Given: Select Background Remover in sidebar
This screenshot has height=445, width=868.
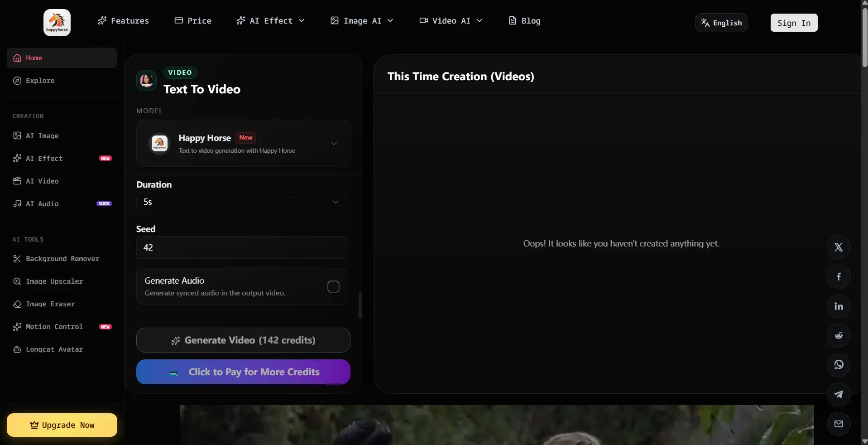Looking at the screenshot, I should click(x=62, y=259).
